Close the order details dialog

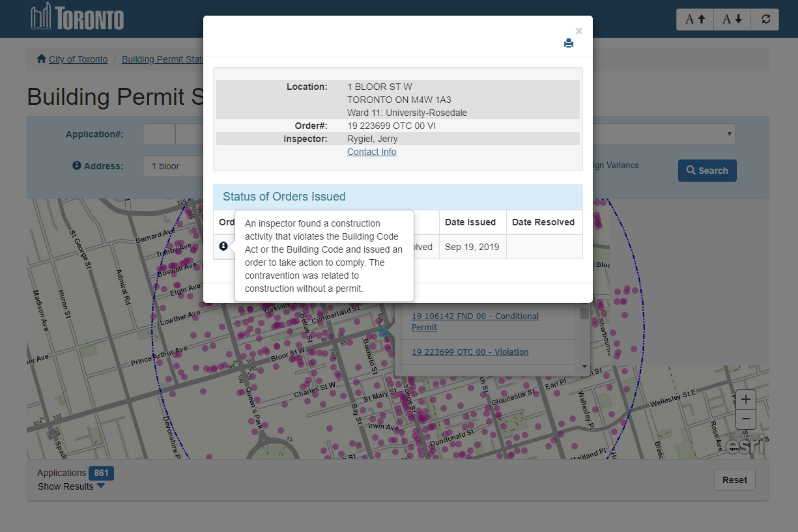pos(578,31)
